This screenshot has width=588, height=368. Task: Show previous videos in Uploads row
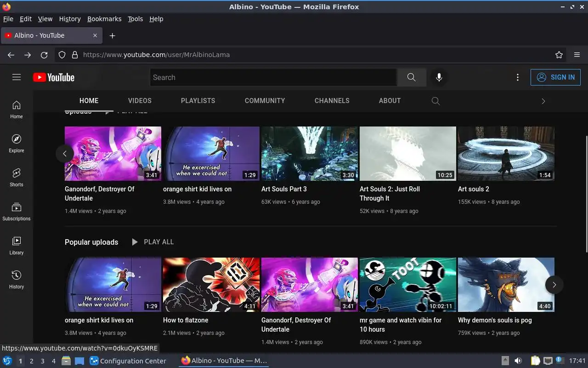65,154
